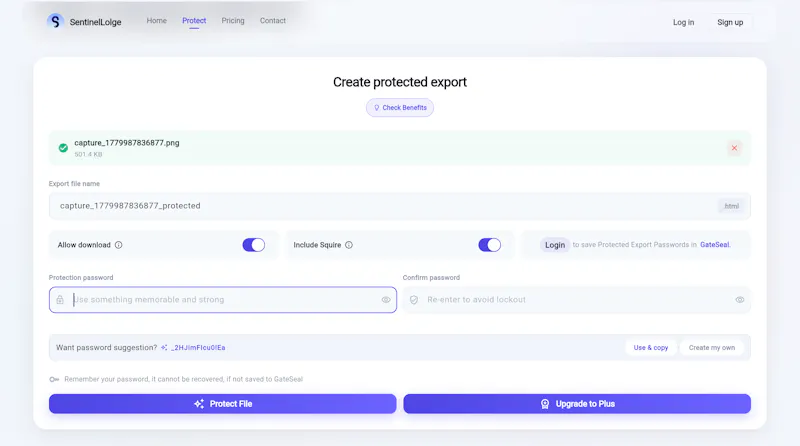
Task: Go to the Pricing page
Action: point(233,21)
